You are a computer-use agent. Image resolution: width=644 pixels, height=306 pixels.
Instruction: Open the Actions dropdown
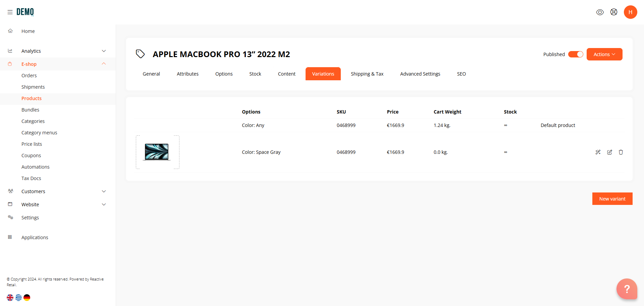pos(604,54)
